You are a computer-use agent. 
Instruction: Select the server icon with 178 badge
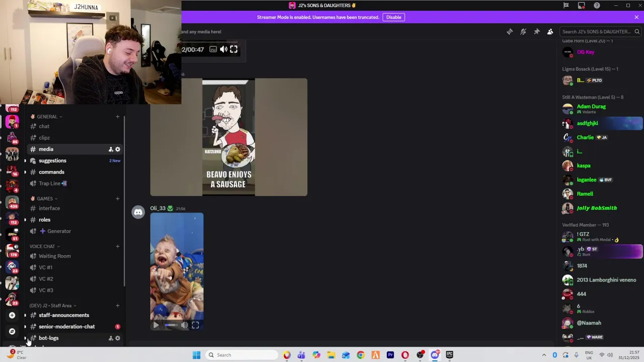click(x=12, y=250)
